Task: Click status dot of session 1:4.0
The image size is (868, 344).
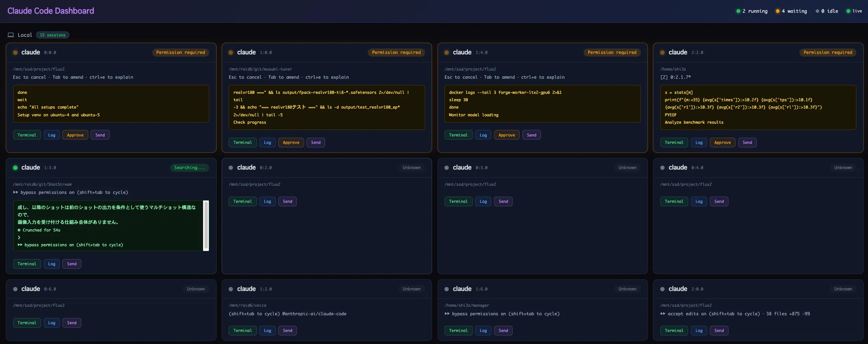Action: point(446,52)
